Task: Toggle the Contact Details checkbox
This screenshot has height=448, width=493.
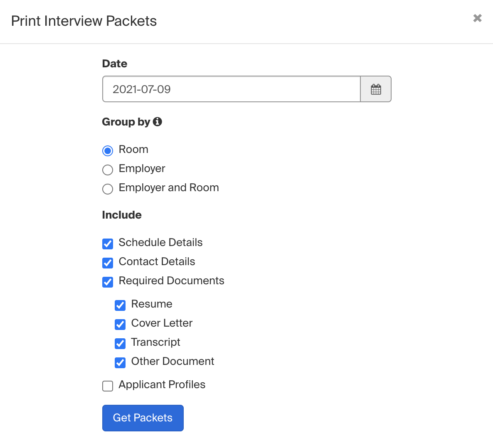Action: click(x=108, y=263)
